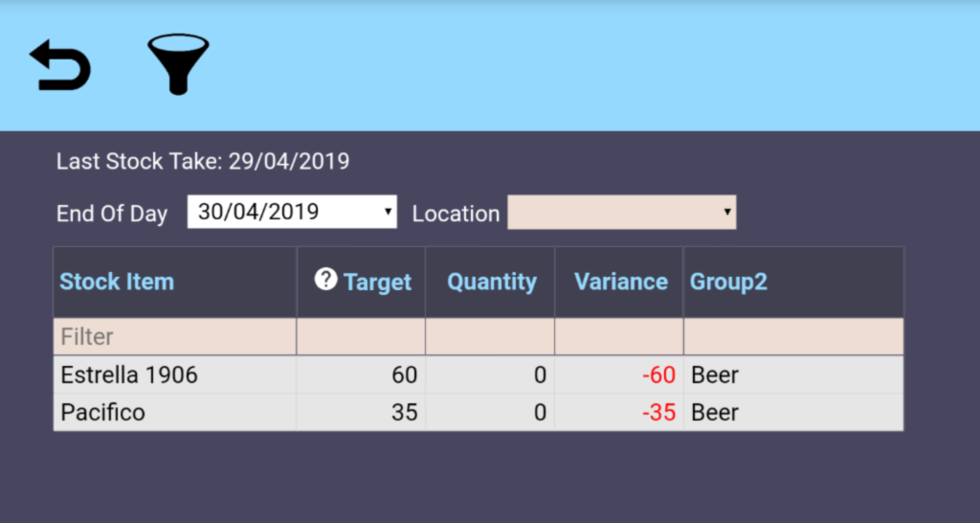Click the Group2 column filter field
This screenshot has height=523, width=980.
click(x=792, y=337)
